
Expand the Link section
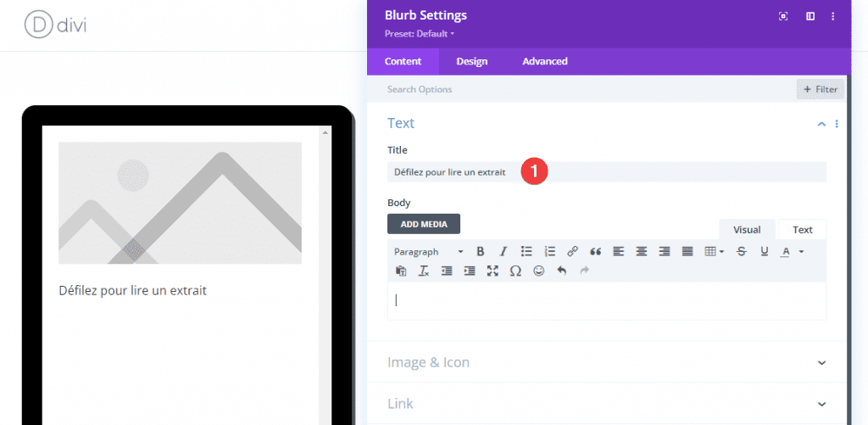[x=607, y=404]
